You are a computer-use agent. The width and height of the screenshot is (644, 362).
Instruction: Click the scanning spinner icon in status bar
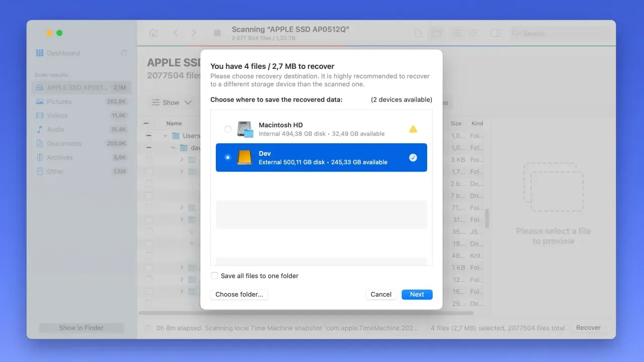148,327
